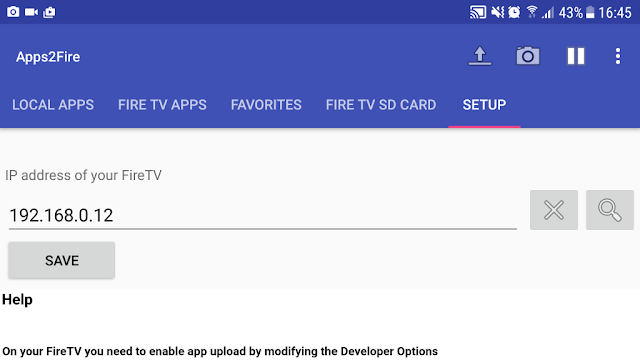640x360 pixels.
Task: Open the FIRE TV SD CARD tab
Action: [381, 105]
